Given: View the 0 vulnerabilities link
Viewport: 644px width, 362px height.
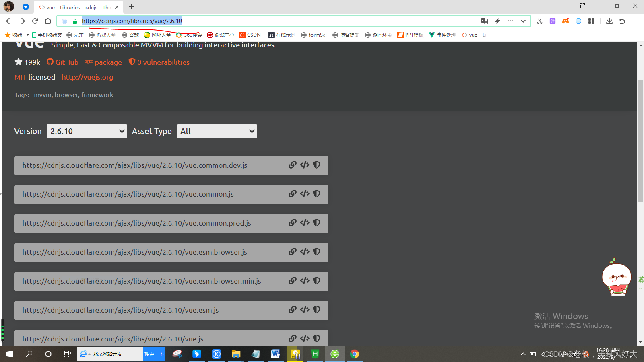Looking at the screenshot, I should pyautogui.click(x=159, y=62).
